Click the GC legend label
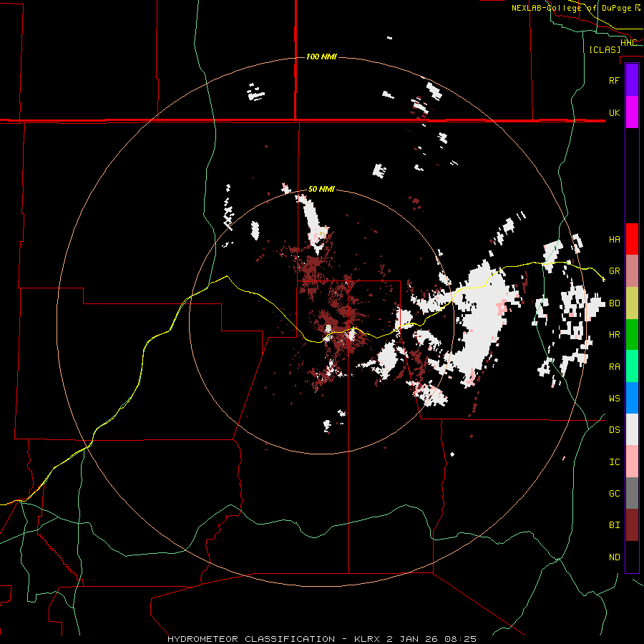This screenshot has height=644, width=644. pos(614,494)
